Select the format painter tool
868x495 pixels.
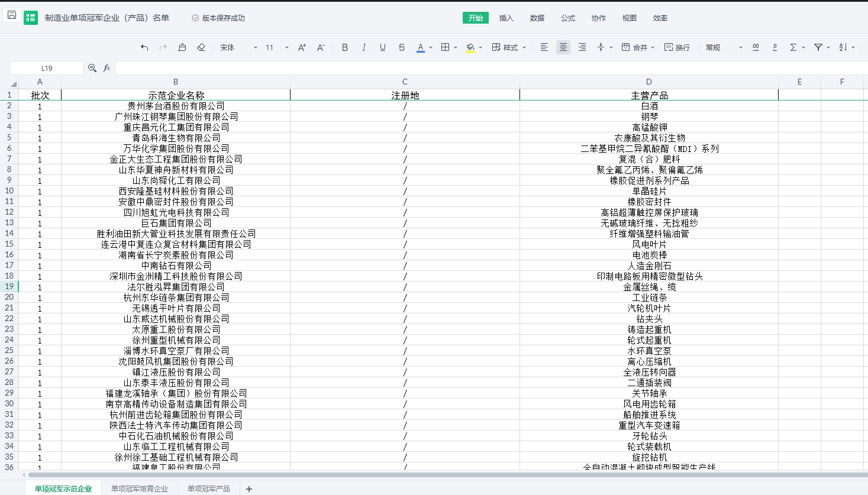(182, 47)
